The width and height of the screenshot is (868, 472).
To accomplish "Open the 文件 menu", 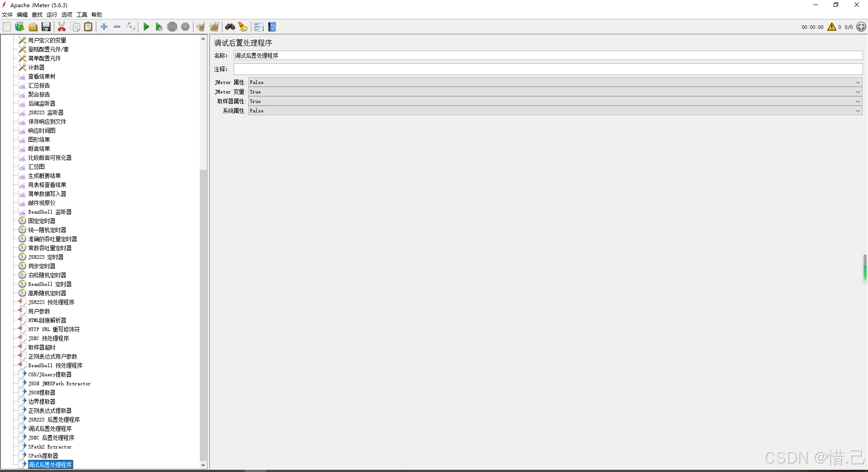I will tap(7, 15).
